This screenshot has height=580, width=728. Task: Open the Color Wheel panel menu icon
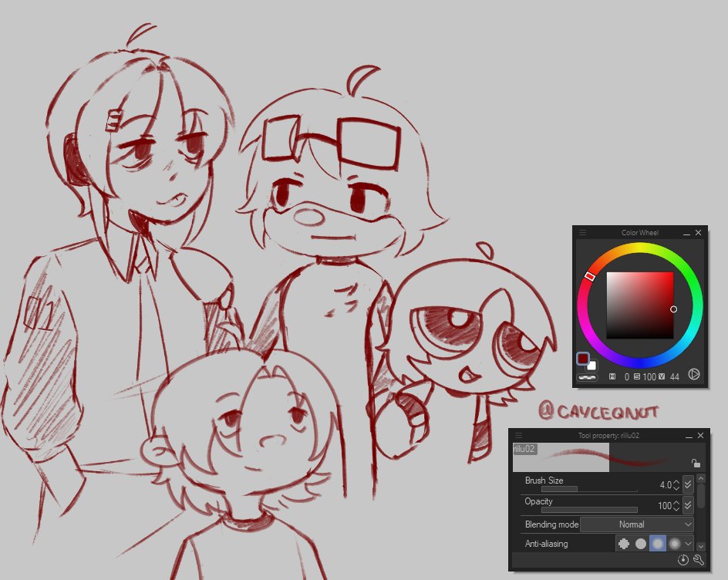tap(581, 233)
